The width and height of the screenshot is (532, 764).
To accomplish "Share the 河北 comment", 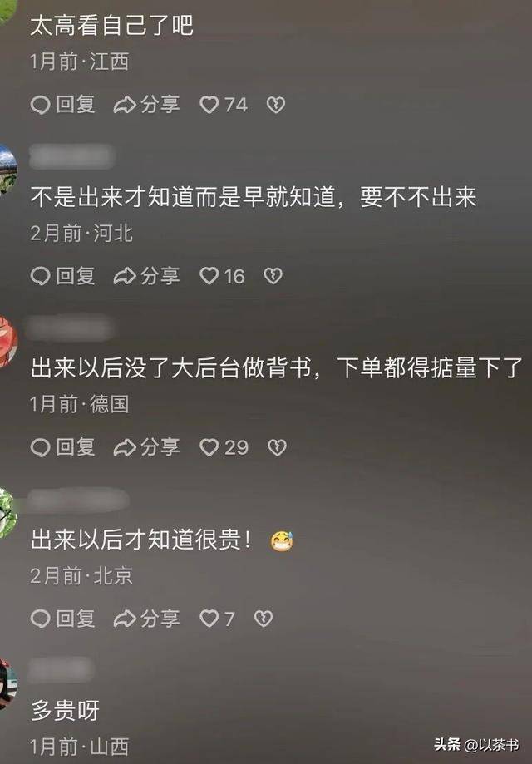I will click(146, 276).
